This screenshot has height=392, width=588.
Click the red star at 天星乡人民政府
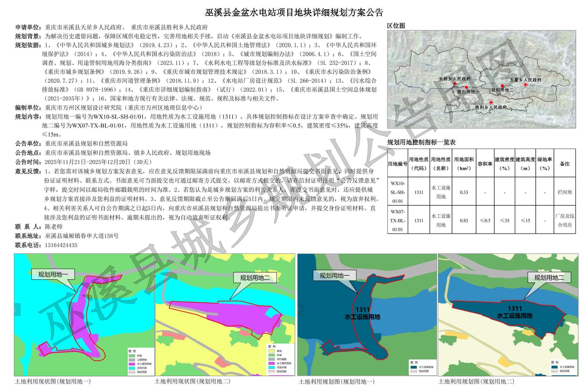coord(525,85)
